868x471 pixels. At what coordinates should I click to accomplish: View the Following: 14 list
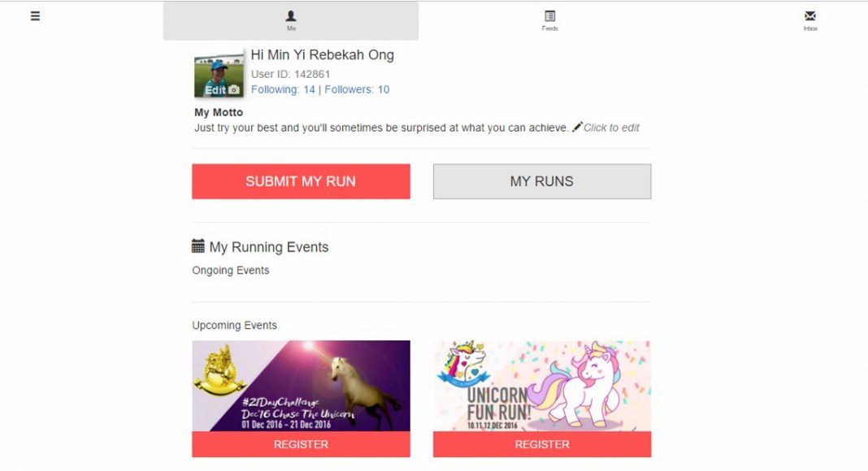(283, 89)
